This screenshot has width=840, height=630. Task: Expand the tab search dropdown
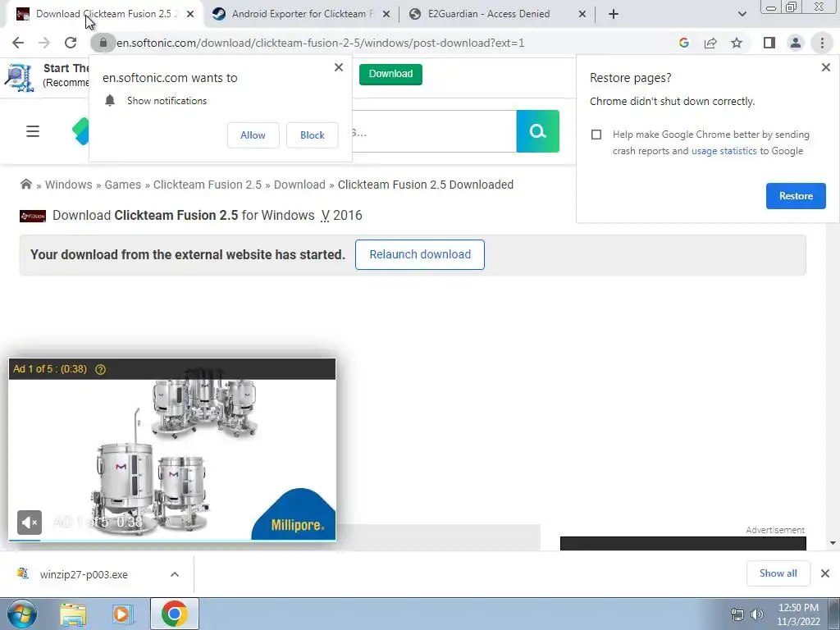[742, 14]
